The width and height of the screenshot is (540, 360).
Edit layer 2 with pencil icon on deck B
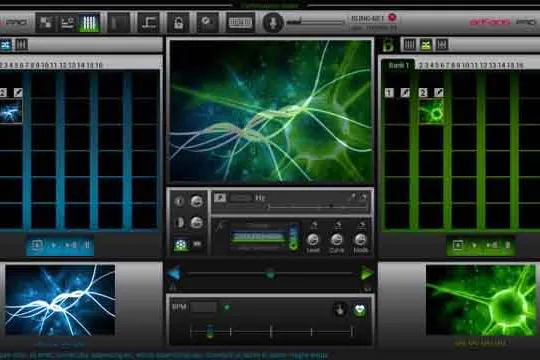point(439,92)
